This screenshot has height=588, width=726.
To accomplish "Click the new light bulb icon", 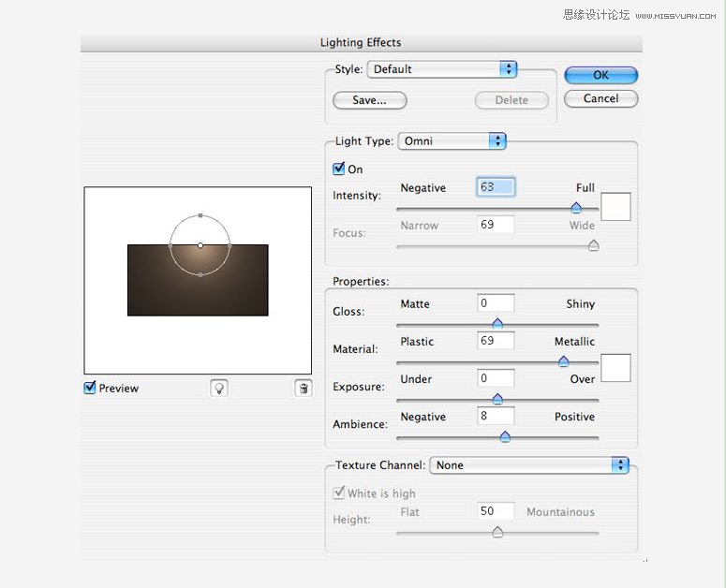I will tap(219, 389).
